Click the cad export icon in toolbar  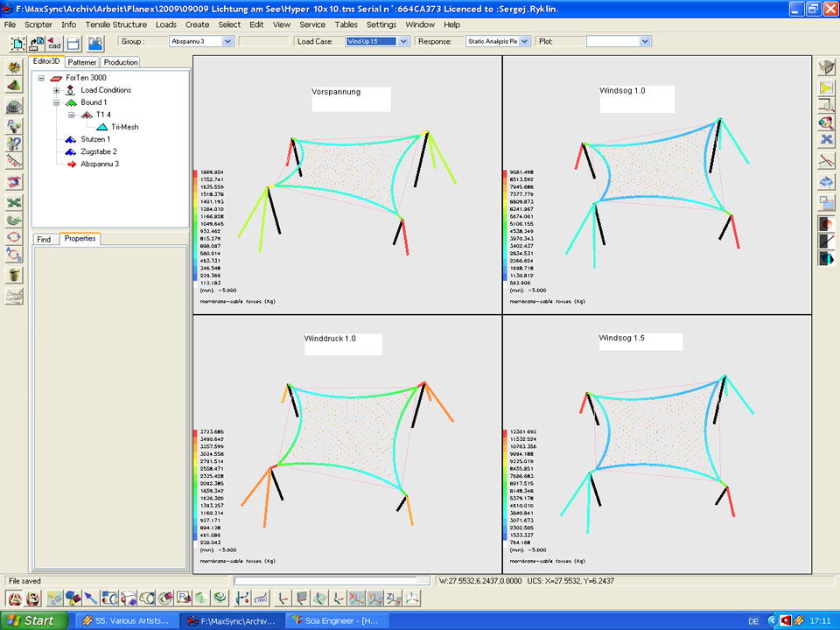coord(54,43)
